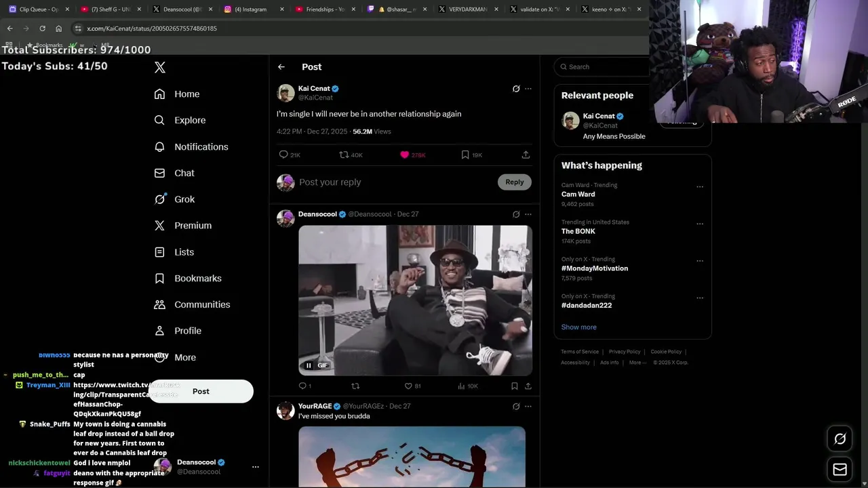Open more options on YourRAGE's reply
The width and height of the screenshot is (868, 488).
[x=528, y=406]
